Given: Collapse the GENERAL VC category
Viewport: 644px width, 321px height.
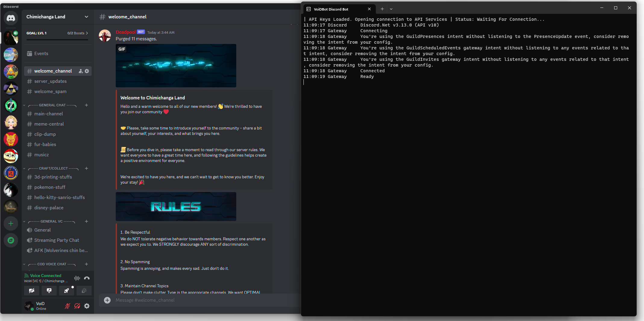Looking at the screenshot, I should (x=49, y=221).
